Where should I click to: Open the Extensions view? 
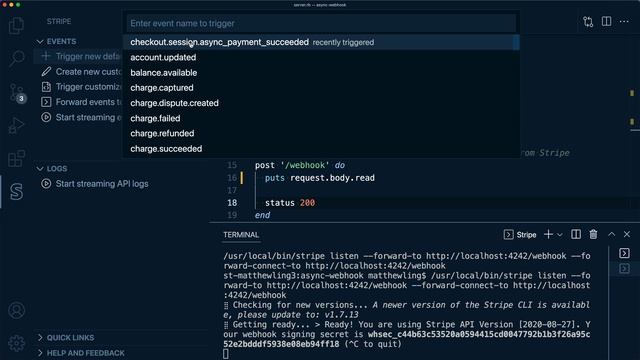[16, 158]
